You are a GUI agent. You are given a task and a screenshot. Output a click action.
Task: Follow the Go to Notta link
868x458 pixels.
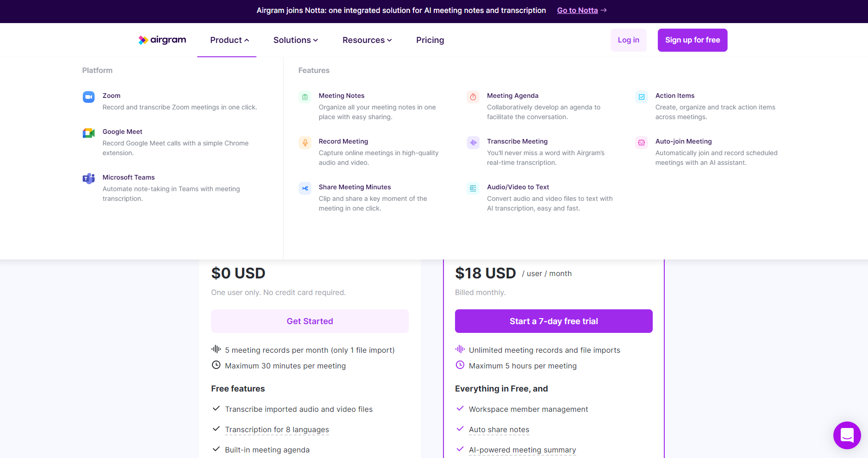577,10
